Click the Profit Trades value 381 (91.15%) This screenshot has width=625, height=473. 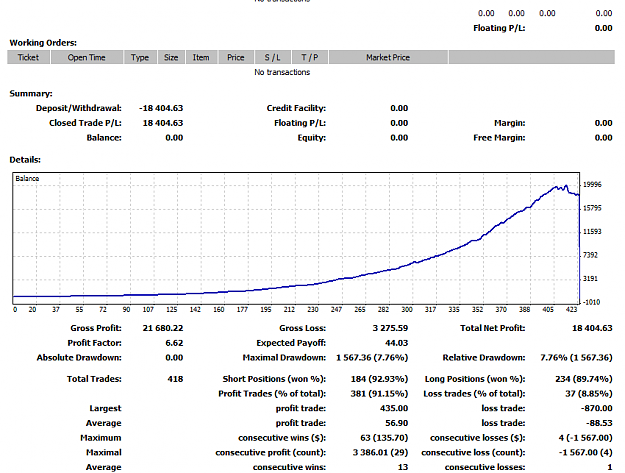coord(379,394)
